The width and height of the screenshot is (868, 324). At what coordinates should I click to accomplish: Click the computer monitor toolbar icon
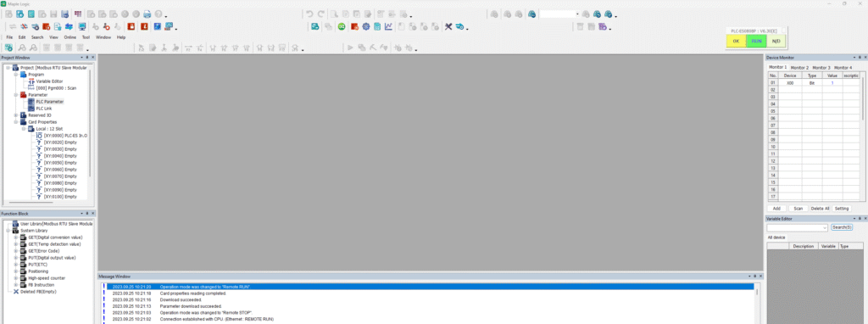pyautogui.click(x=82, y=26)
